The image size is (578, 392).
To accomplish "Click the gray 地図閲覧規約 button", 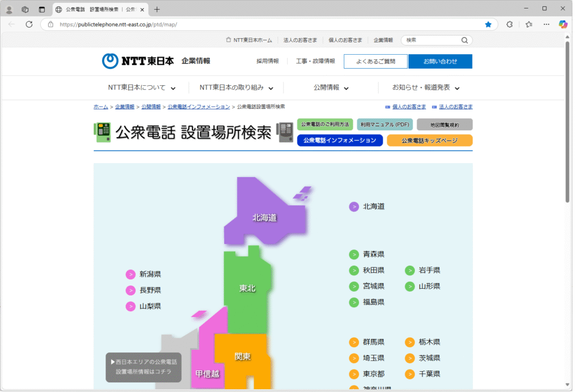I will point(445,125).
